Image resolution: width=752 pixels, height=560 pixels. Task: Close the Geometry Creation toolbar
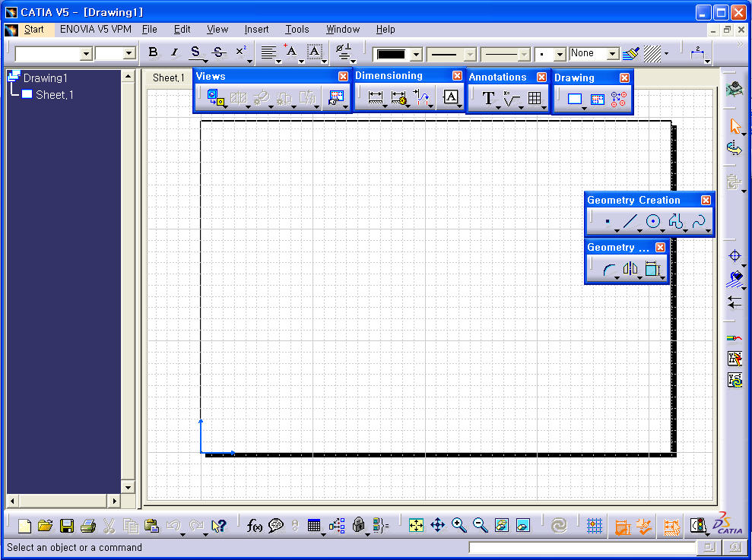pyautogui.click(x=706, y=200)
